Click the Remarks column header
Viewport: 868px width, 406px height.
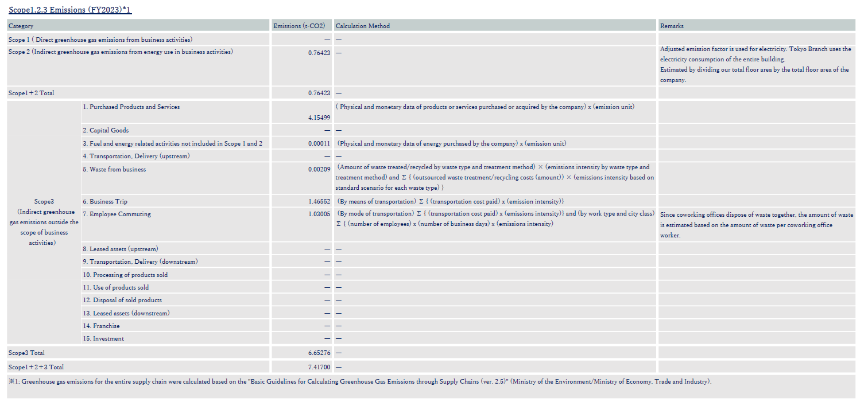point(672,26)
